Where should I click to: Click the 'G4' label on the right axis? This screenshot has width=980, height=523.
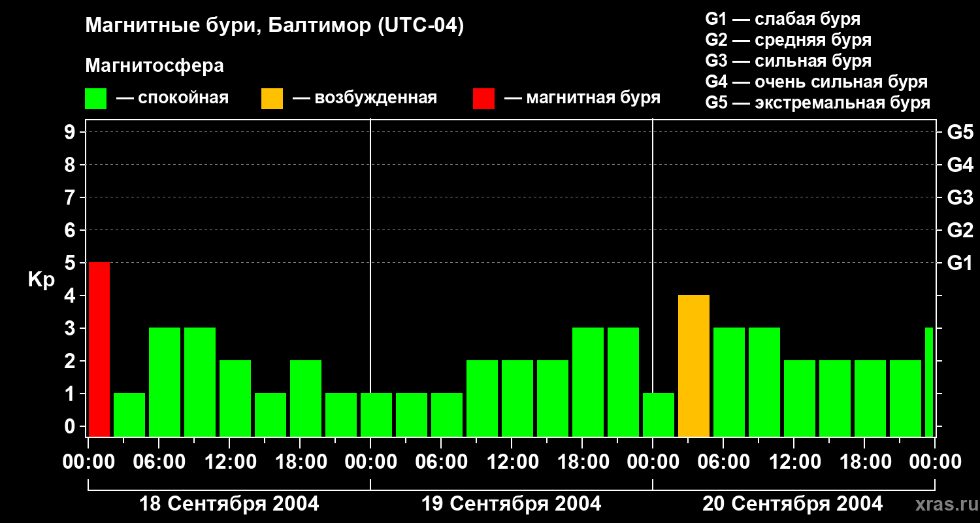(x=960, y=165)
